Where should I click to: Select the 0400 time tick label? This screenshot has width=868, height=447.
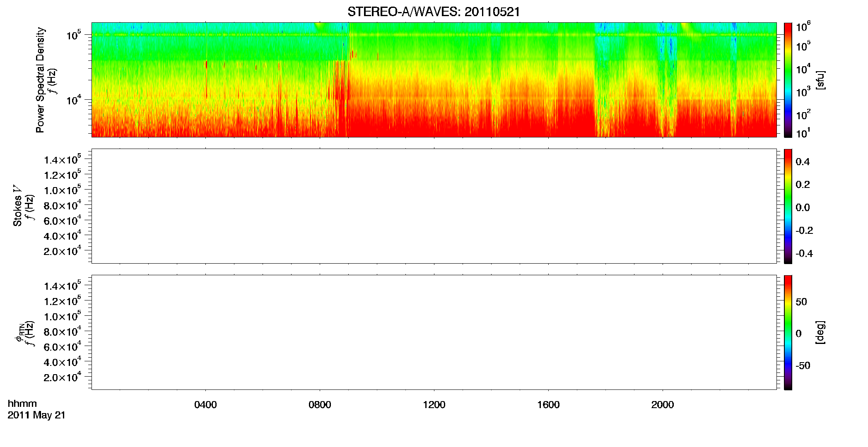[205, 405]
